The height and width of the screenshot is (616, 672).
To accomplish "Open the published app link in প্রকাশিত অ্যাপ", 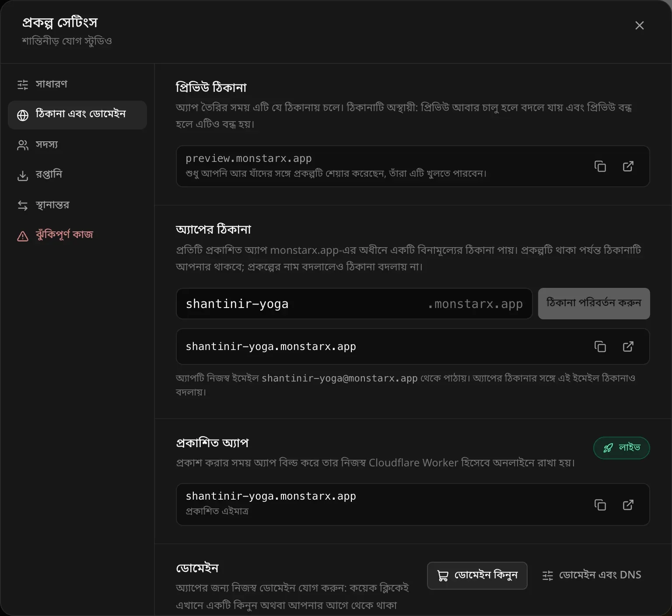I will 628,505.
